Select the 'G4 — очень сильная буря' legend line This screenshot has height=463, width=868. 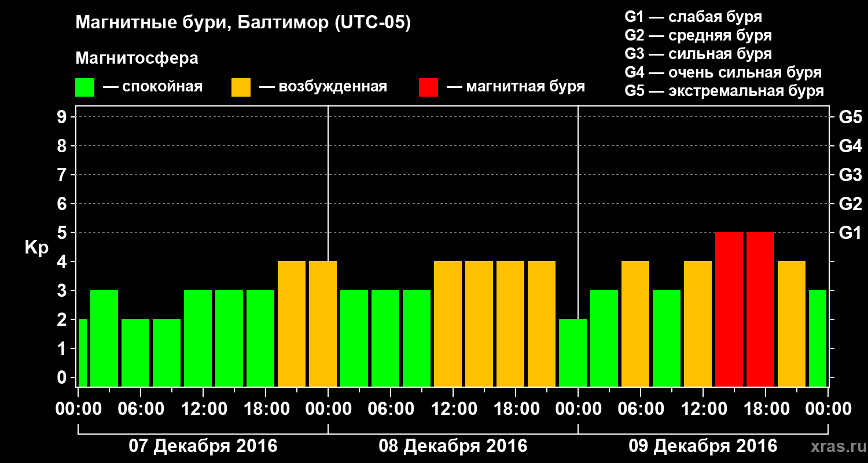723,72
